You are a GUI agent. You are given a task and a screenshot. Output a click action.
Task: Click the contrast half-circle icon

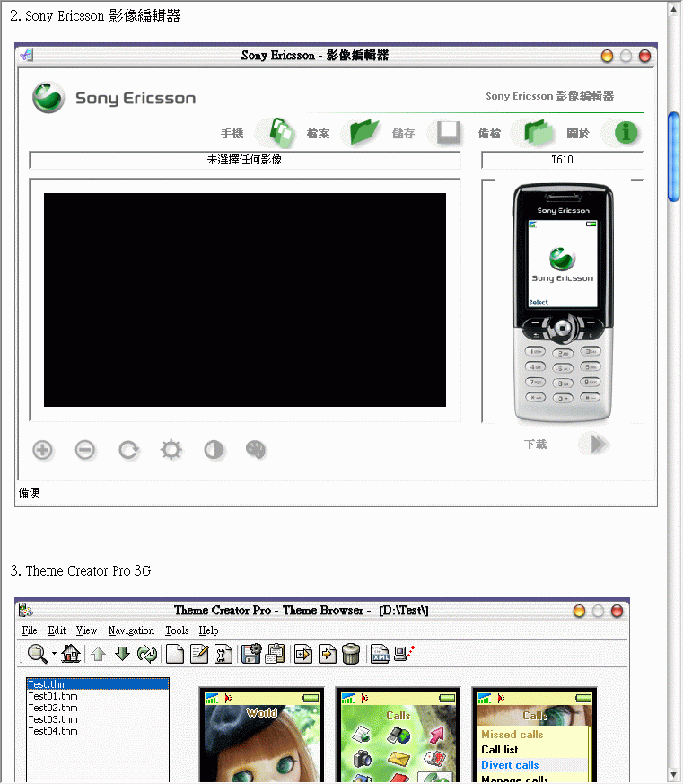(214, 450)
